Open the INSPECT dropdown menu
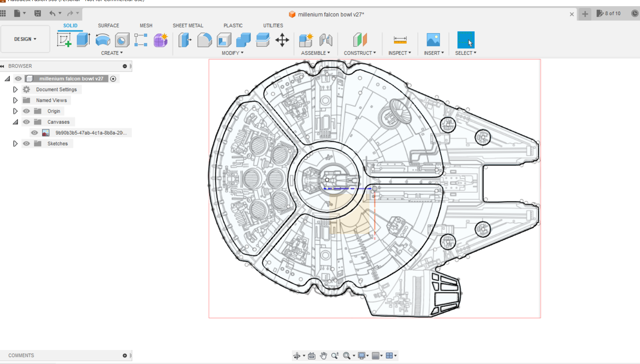The height and width of the screenshot is (364, 640). 400,53
